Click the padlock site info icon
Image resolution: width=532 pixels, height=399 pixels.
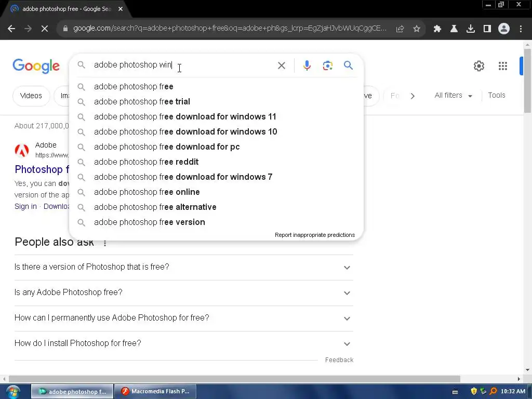(x=65, y=29)
